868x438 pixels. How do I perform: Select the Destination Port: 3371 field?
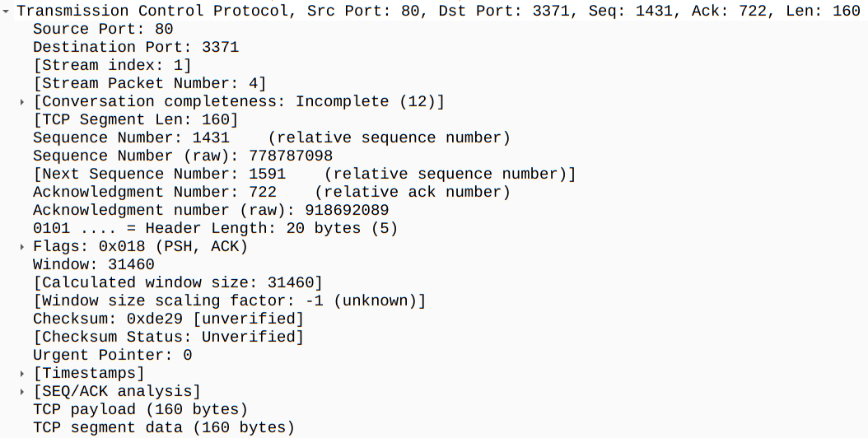136,47
